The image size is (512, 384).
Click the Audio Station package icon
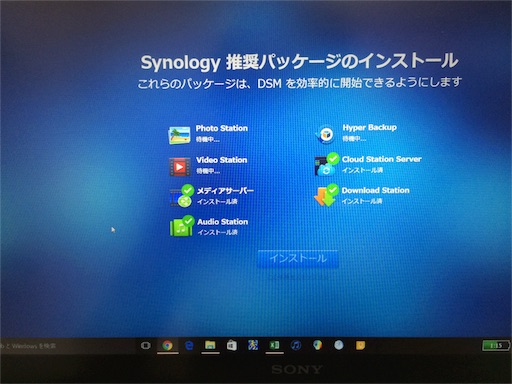click(x=181, y=227)
